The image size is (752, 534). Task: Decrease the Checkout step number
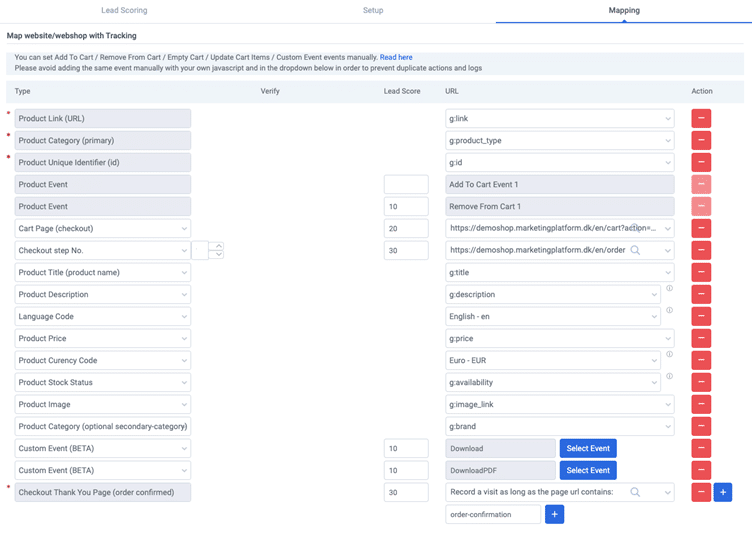(219, 255)
